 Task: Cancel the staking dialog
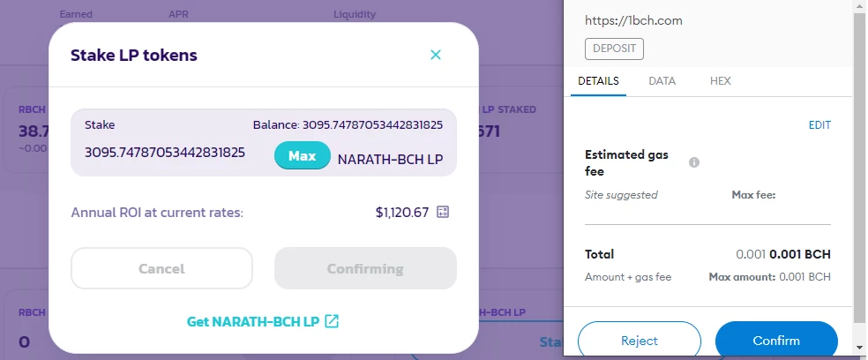point(161,268)
